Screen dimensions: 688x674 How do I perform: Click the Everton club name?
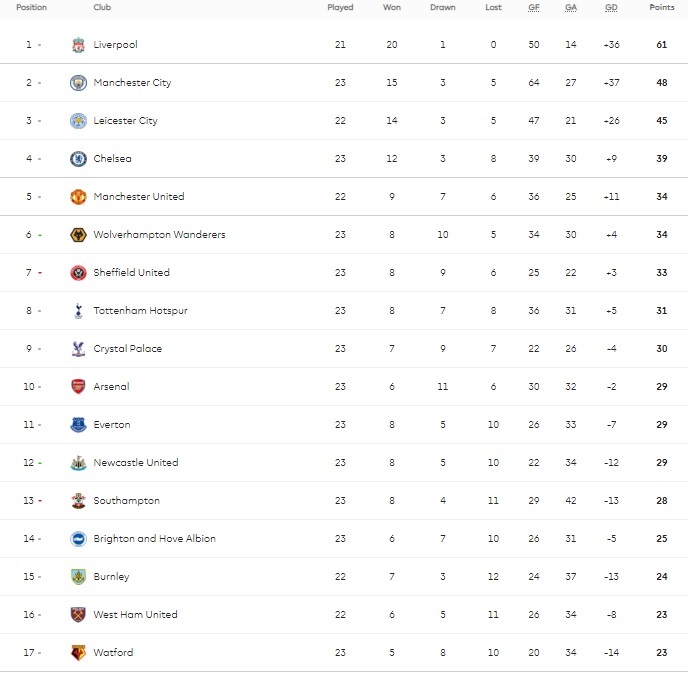pos(112,425)
